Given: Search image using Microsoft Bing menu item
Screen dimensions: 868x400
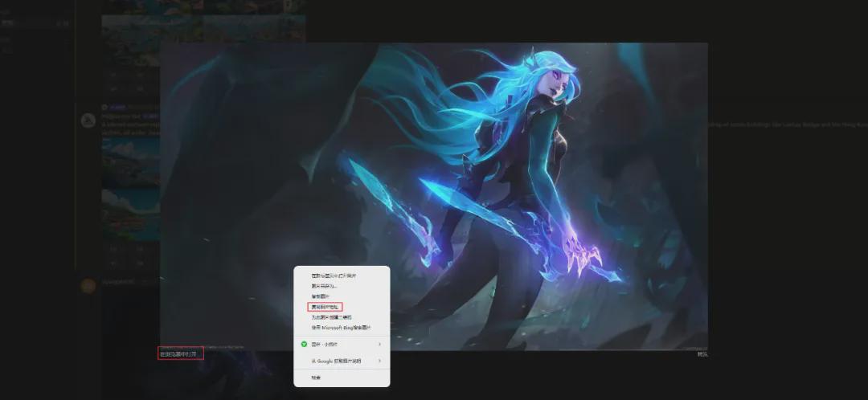Looking at the screenshot, I should pos(341,328).
